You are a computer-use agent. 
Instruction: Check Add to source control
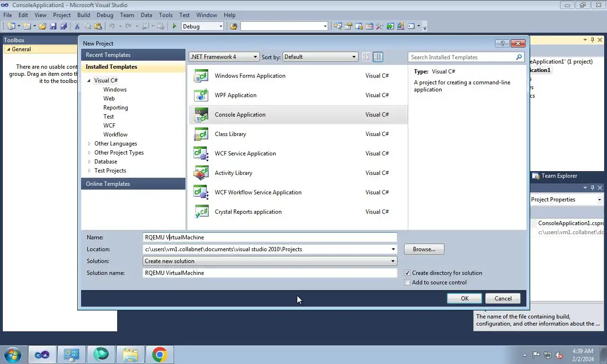pos(407,282)
